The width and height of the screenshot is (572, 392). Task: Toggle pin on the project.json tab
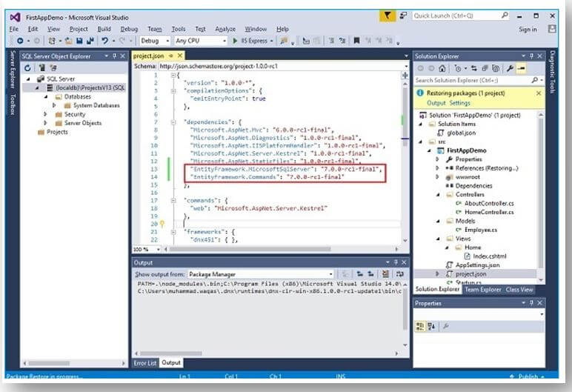[170, 56]
